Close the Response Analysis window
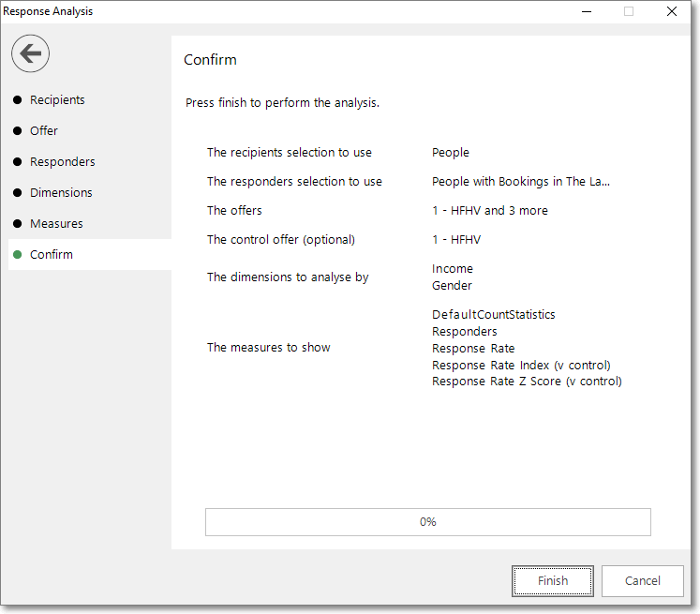The width and height of the screenshot is (700, 614). (x=672, y=11)
